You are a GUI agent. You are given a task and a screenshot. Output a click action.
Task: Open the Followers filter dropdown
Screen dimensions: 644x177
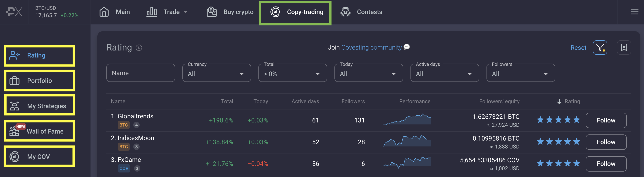pyautogui.click(x=520, y=74)
